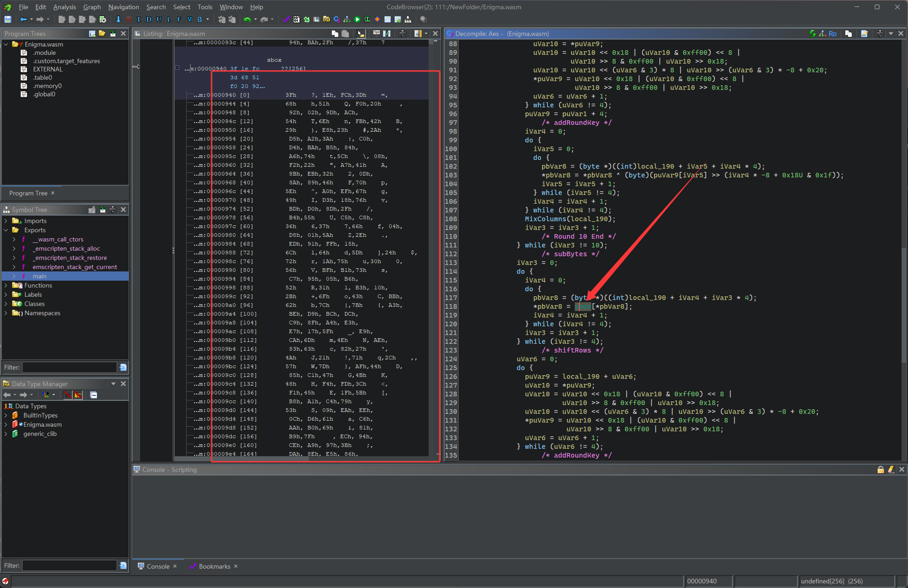Open the decompiler edit options notepad icon
The height and width of the screenshot is (588, 908).
864,34
